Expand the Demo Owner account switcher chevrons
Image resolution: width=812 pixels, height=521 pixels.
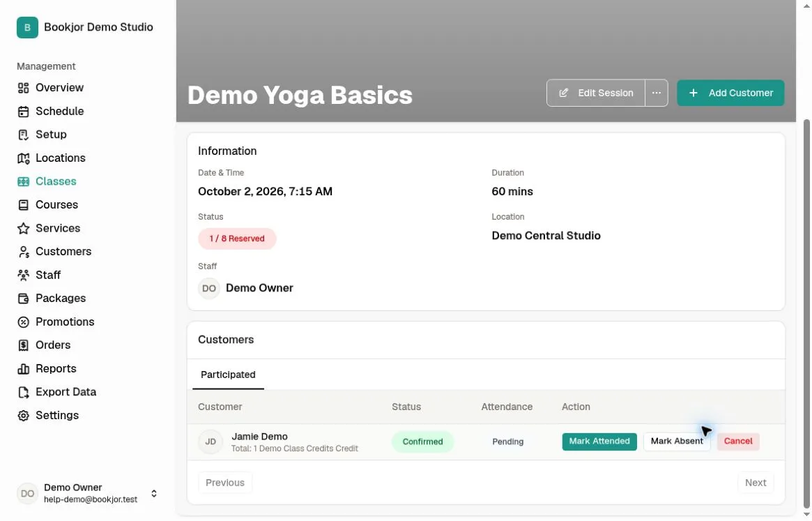[x=154, y=494]
